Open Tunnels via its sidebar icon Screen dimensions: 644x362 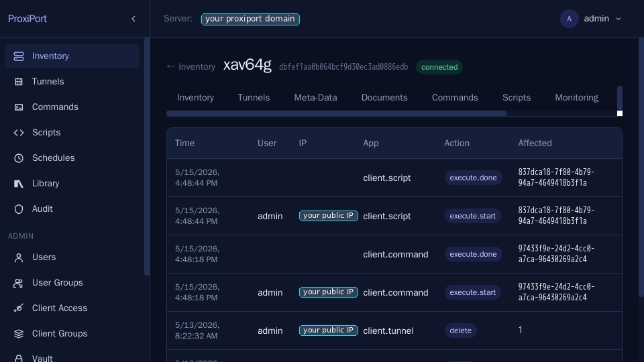[19, 82]
